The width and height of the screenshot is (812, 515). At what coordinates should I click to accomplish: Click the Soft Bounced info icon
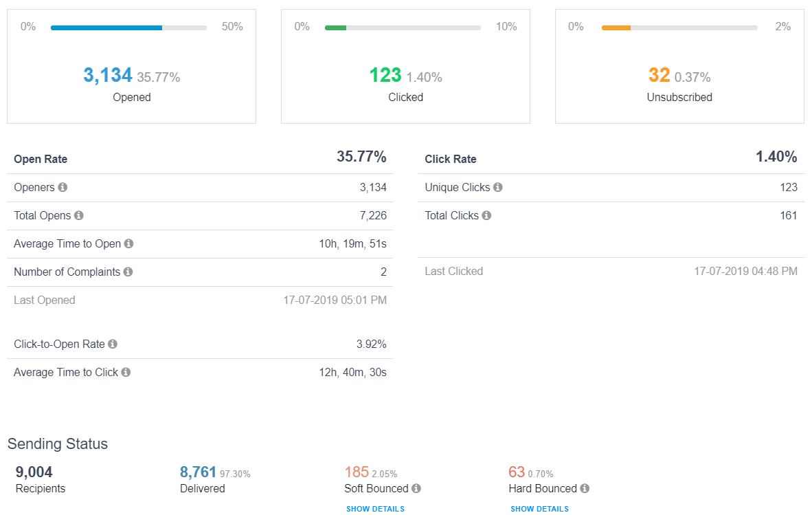click(416, 488)
